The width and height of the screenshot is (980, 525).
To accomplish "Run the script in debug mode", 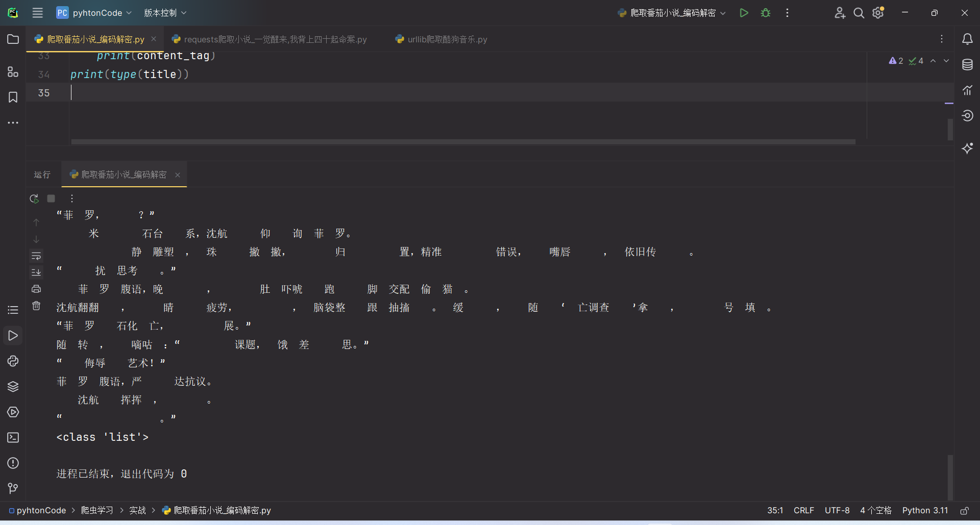I will pos(765,13).
